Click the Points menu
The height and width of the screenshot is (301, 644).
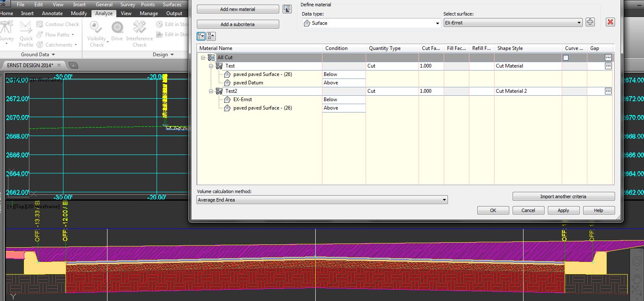point(148,5)
